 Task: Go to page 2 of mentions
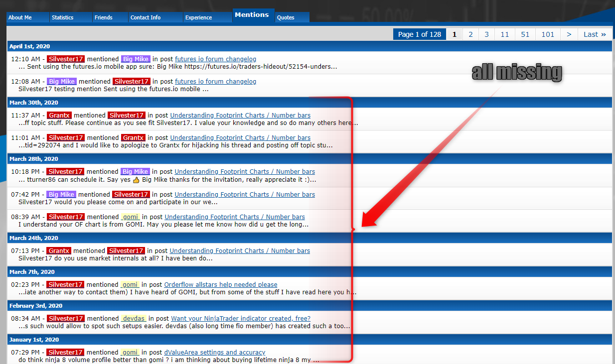[470, 34]
